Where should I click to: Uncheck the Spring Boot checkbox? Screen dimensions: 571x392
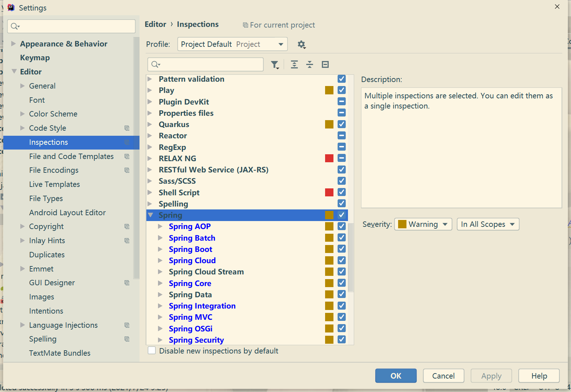(341, 249)
